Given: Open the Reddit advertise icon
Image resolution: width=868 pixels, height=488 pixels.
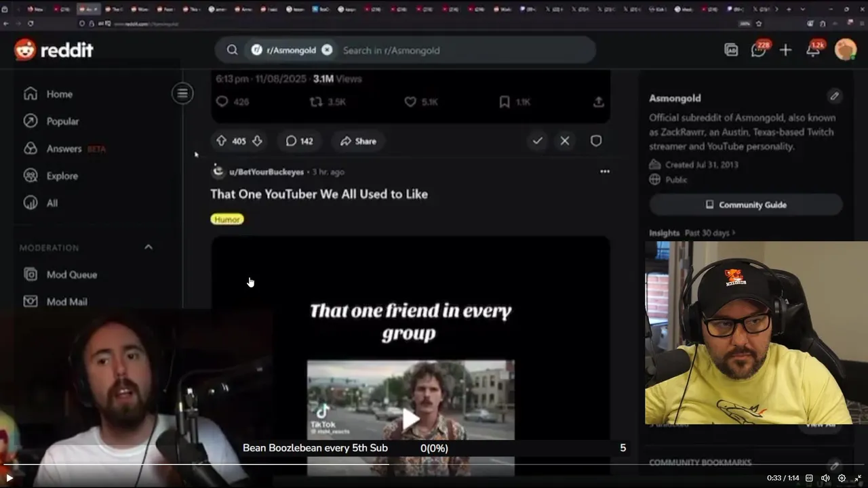Looking at the screenshot, I should point(731,49).
